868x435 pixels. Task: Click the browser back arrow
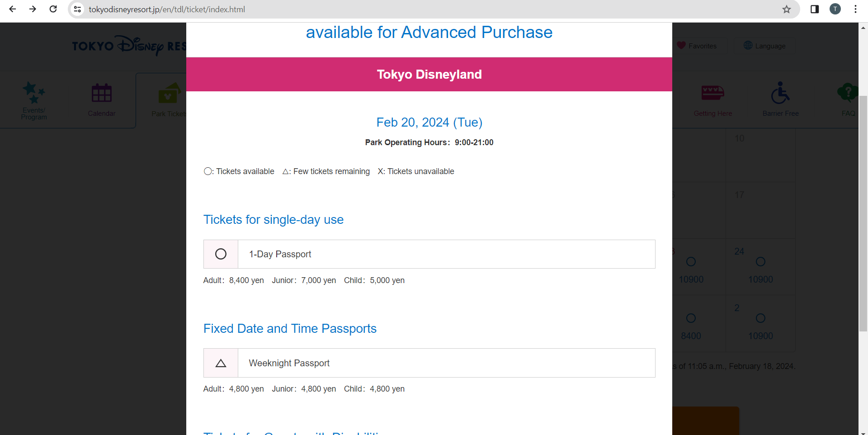pyautogui.click(x=13, y=9)
